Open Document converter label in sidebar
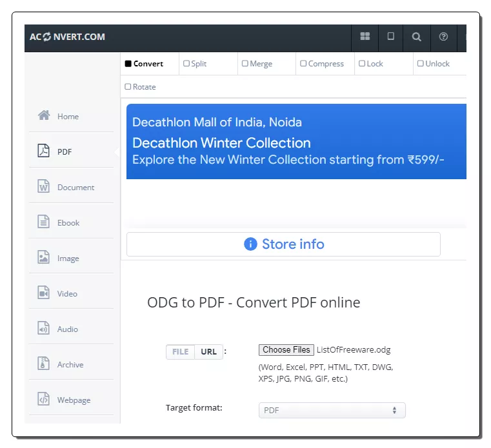The height and width of the screenshot is (448, 491). point(75,188)
